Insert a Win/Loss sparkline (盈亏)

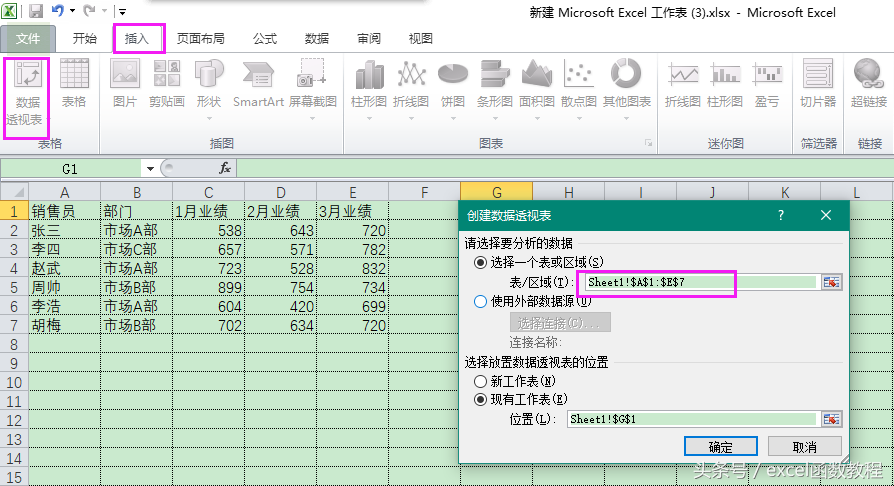click(767, 83)
